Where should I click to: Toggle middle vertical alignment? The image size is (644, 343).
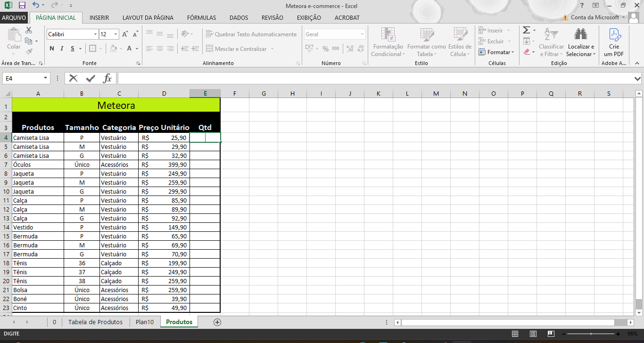160,34
